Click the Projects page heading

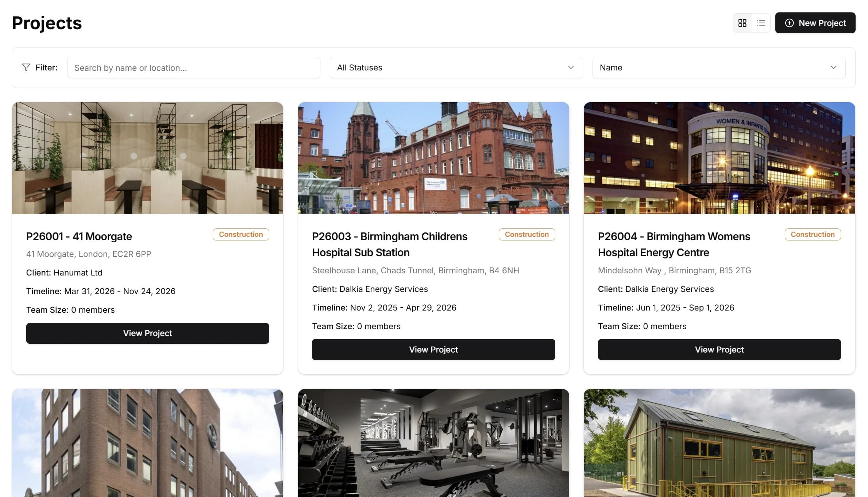pyautogui.click(x=46, y=23)
